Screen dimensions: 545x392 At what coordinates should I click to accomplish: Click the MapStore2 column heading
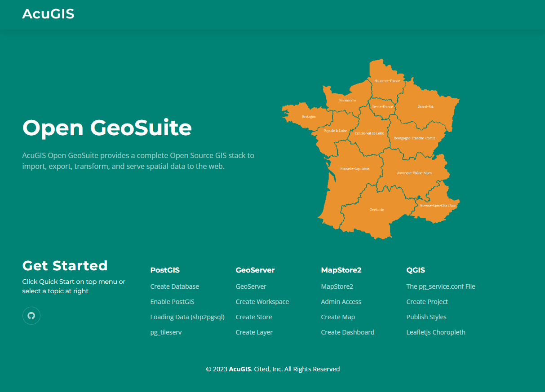tap(341, 270)
